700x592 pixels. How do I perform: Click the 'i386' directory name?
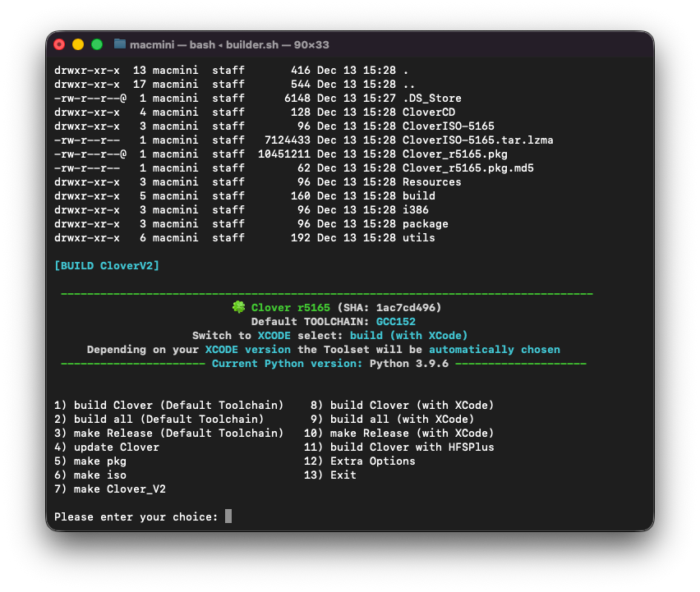pos(415,209)
